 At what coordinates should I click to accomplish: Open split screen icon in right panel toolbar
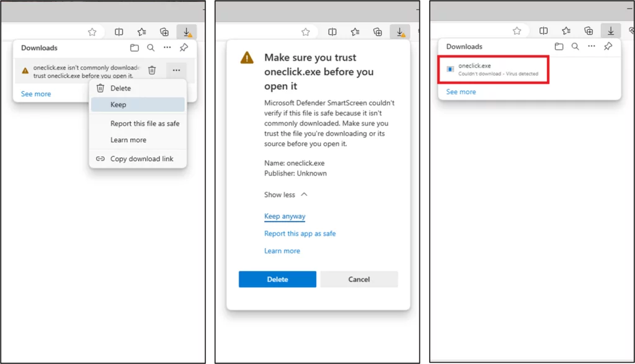[543, 31]
